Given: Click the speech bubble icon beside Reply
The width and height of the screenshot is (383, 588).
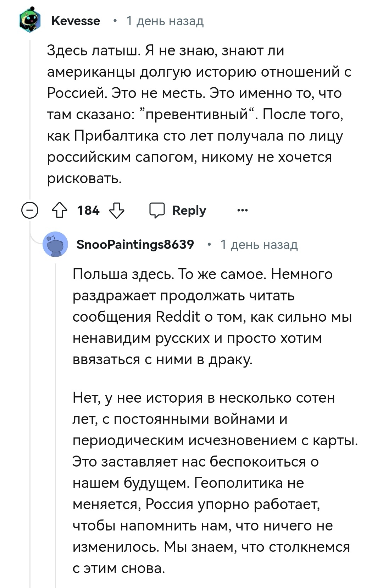Looking at the screenshot, I should [x=157, y=210].
